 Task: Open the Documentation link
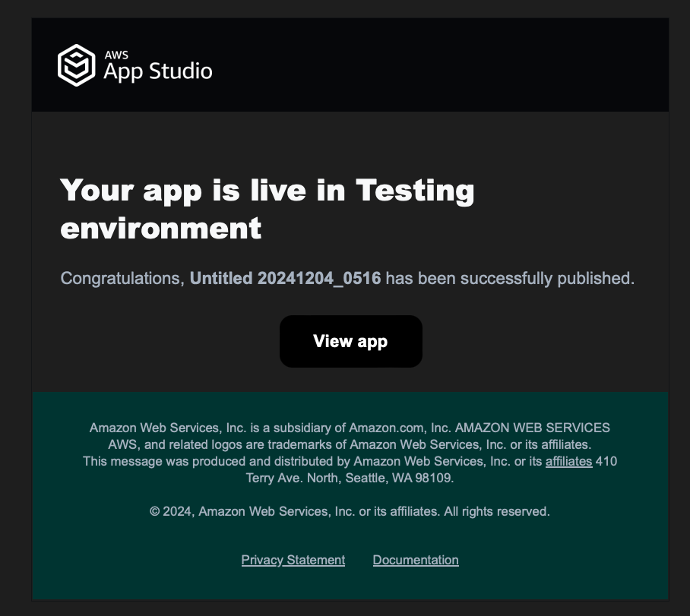pyautogui.click(x=416, y=560)
